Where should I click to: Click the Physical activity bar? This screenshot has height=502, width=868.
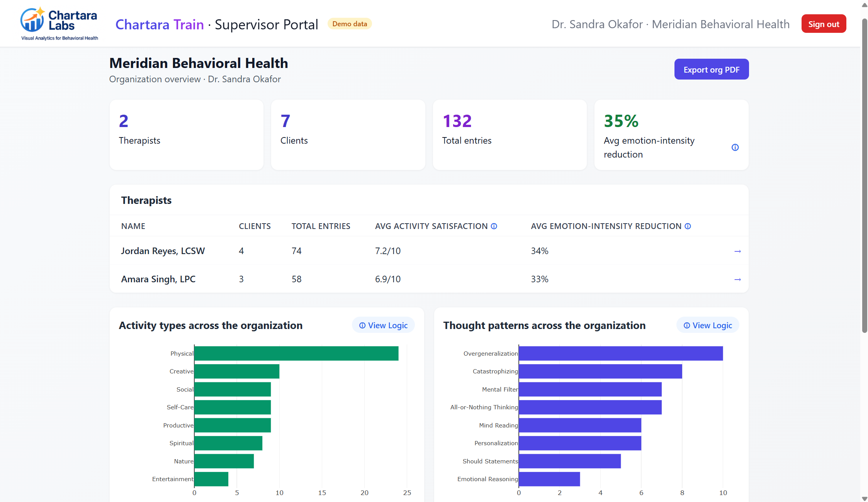[x=296, y=353]
